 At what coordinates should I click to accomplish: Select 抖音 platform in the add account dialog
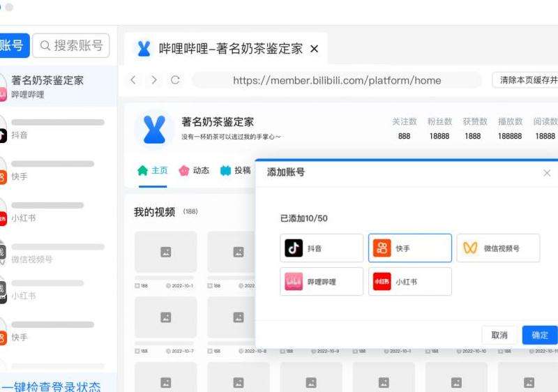pos(322,248)
